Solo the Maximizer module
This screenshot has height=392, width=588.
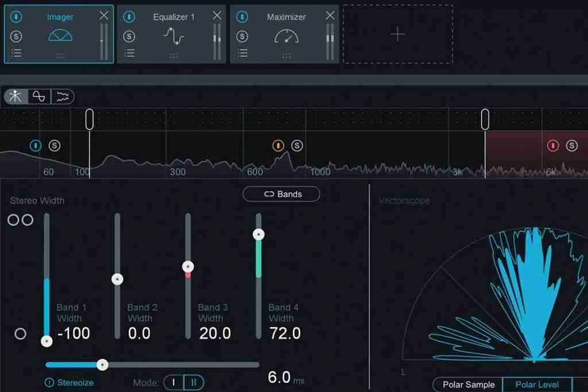point(242,36)
